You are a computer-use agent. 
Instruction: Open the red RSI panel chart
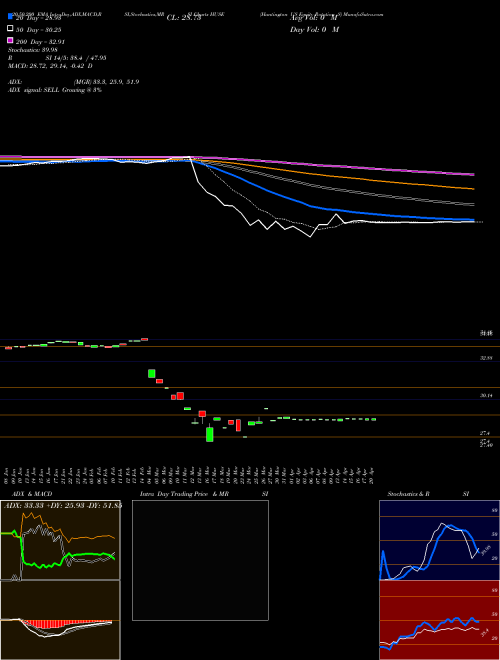(439, 620)
